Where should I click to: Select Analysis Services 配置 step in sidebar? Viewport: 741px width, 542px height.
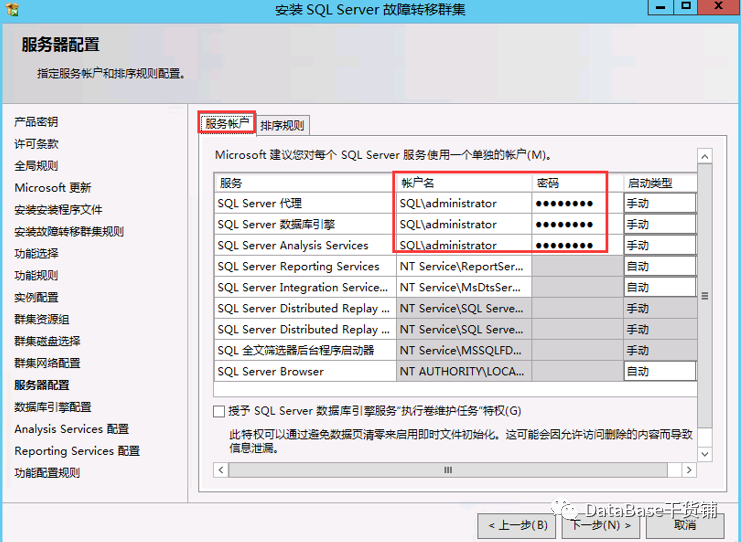point(71,429)
